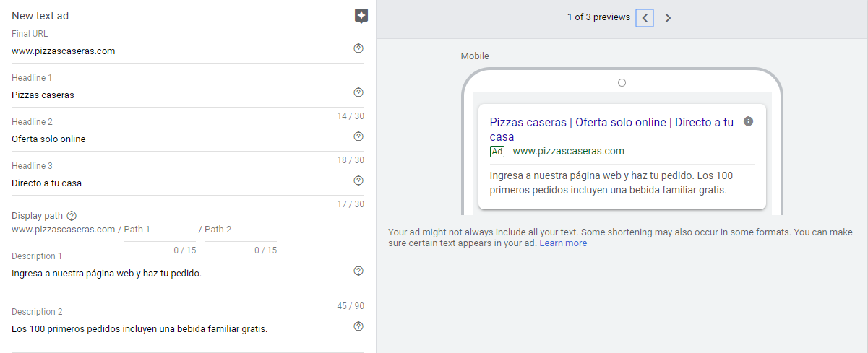Open help icon for Headline 3
Image resolution: width=868 pixels, height=353 pixels.
(358, 180)
